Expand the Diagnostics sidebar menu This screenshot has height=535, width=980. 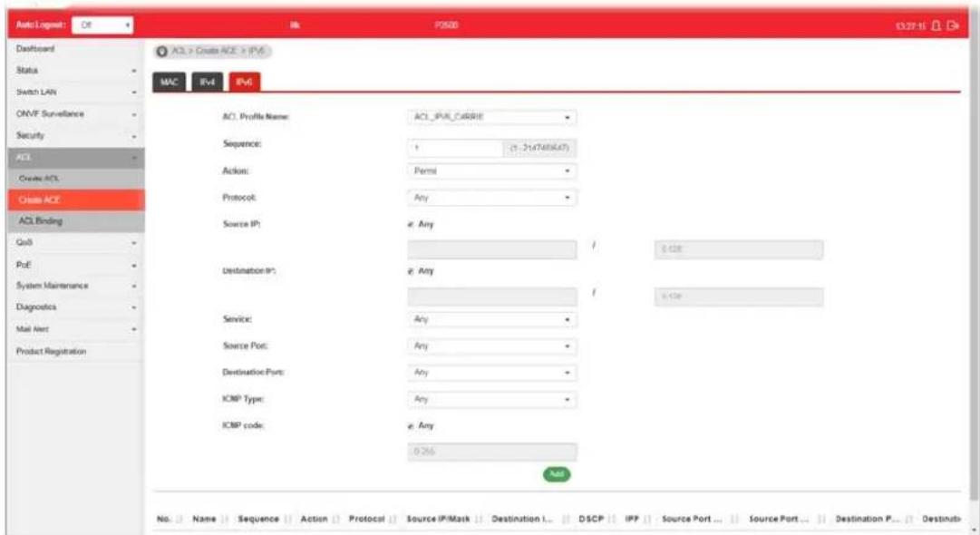point(75,307)
